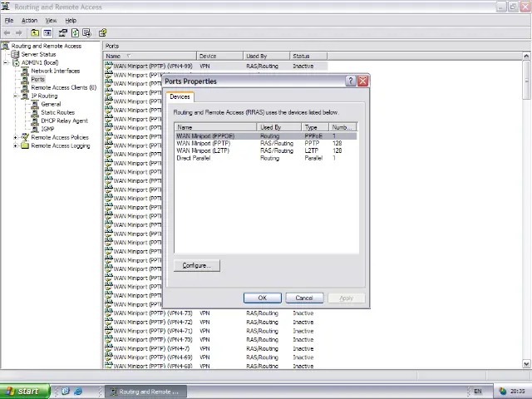Screen dimensions: 532x399
Task: Select WAN Miniport (PPTP) (VPN4-72) row
Action: (216, 322)
